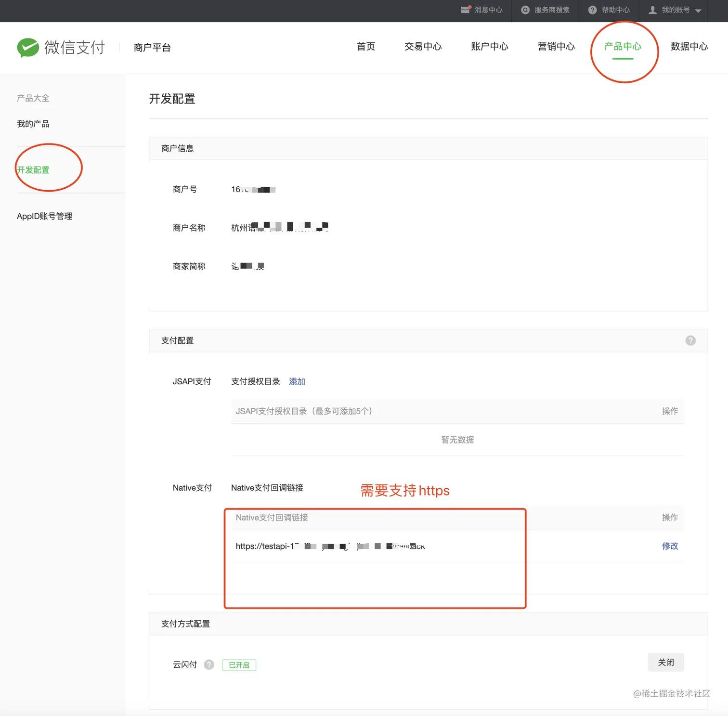
Task: Select 开发配置 in the sidebar
Action: pyautogui.click(x=33, y=169)
